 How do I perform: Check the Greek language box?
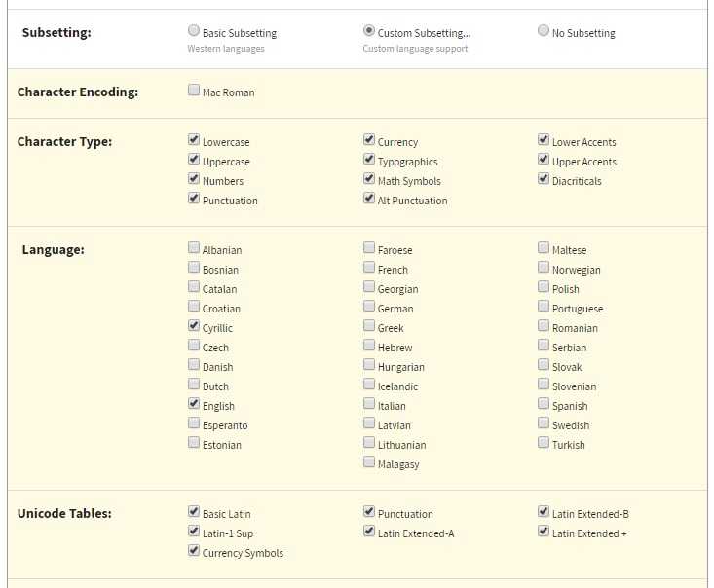pyautogui.click(x=369, y=325)
